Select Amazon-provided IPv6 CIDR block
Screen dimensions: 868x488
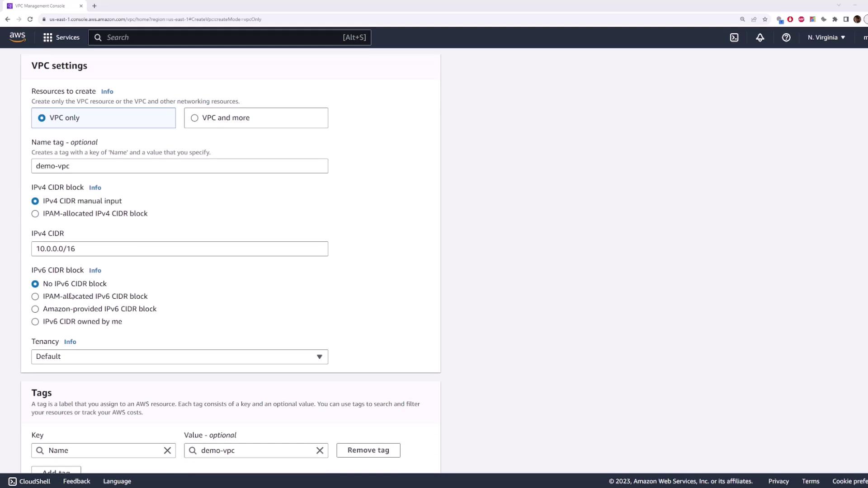pos(35,309)
